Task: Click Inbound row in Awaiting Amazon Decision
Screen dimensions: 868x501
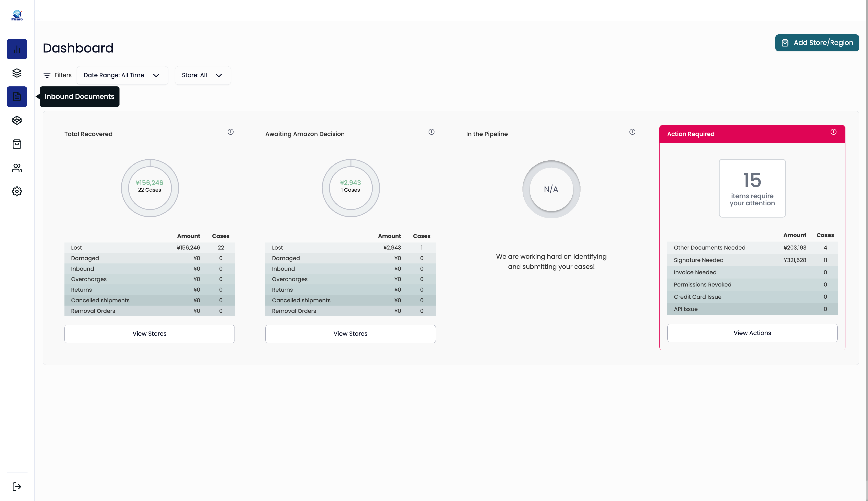Action: click(x=350, y=269)
